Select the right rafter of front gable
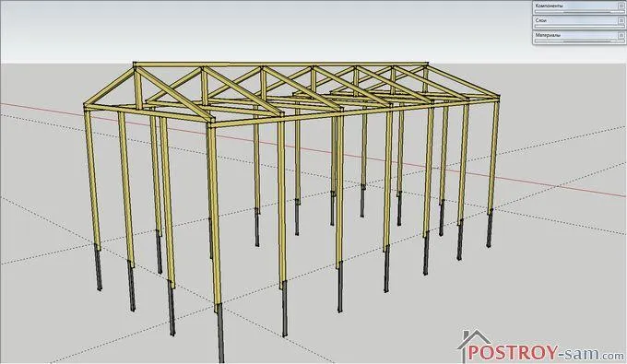The height and width of the screenshot is (364, 627). point(175,94)
